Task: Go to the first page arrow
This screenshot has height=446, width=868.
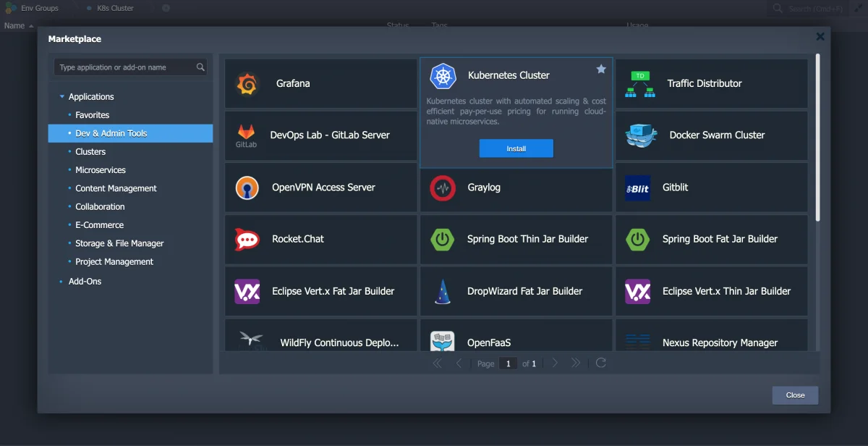Action: (x=437, y=363)
